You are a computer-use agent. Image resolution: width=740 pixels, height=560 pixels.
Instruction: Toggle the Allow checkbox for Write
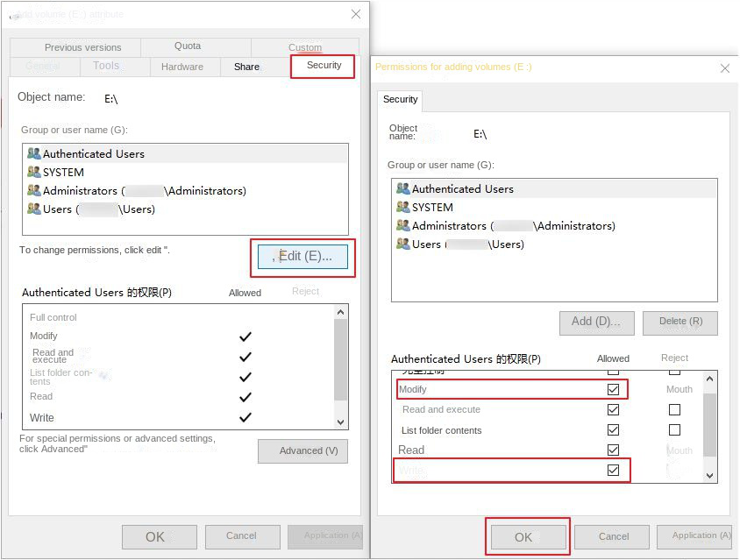(614, 471)
